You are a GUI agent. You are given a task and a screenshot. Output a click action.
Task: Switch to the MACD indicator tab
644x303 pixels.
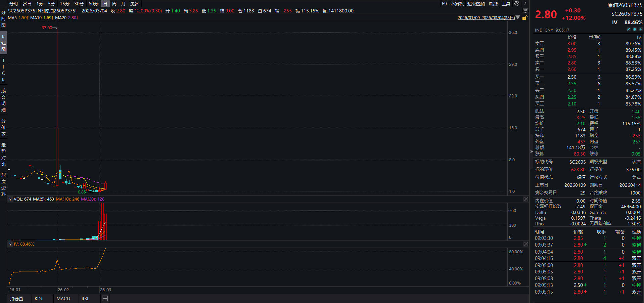tap(63, 299)
